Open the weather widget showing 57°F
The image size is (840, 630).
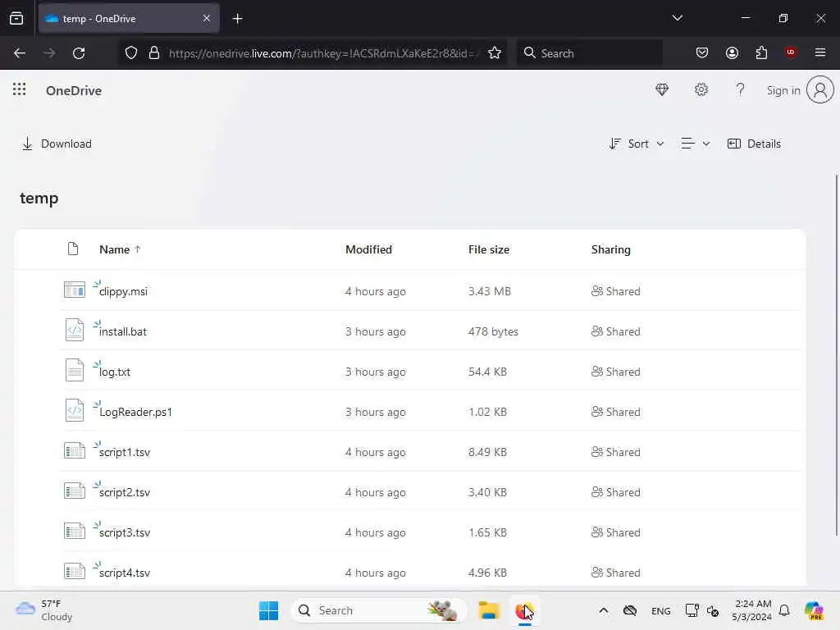(44, 610)
